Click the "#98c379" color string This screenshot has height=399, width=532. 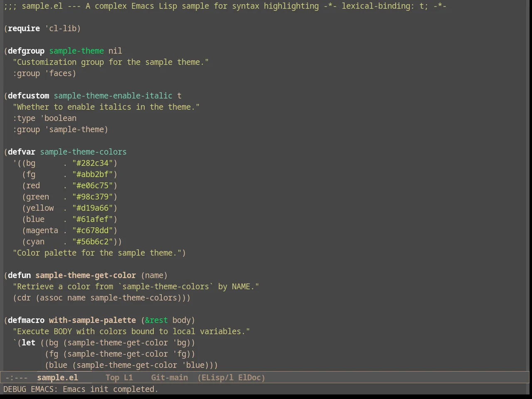(x=93, y=197)
